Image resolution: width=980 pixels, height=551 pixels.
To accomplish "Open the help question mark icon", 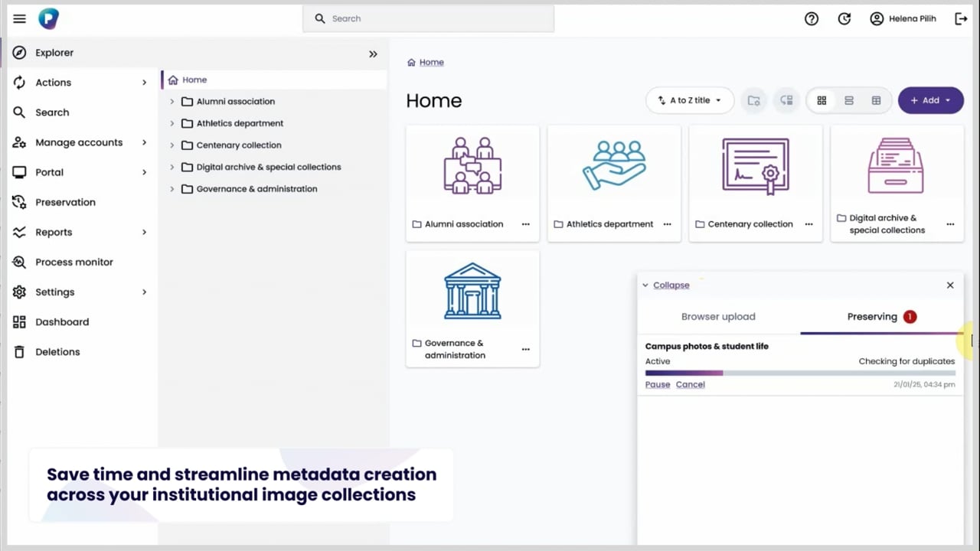I will tap(812, 18).
